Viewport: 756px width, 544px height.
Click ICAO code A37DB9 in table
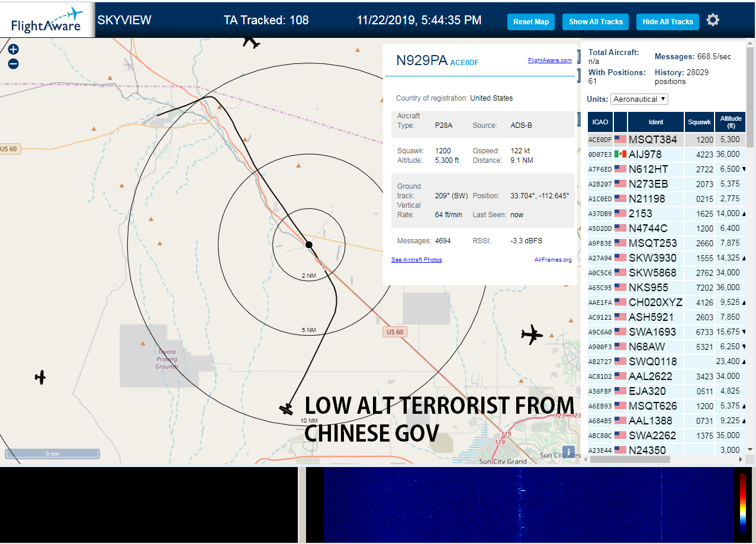coord(600,214)
